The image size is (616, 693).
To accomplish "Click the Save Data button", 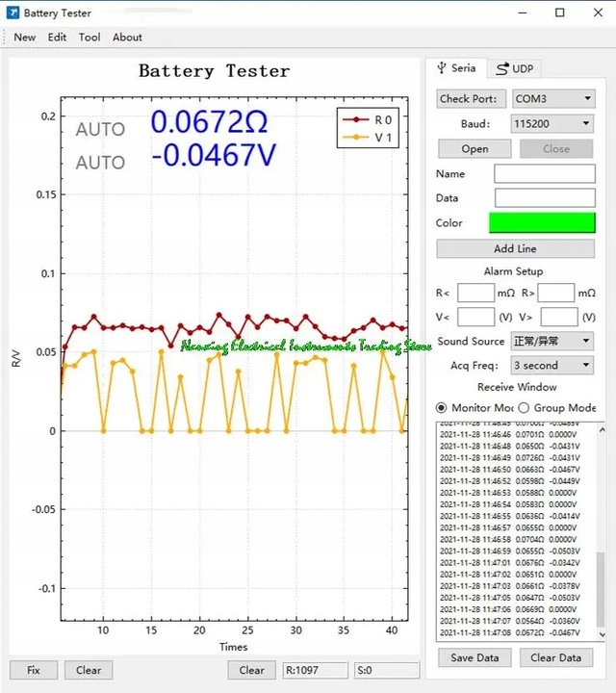I will pyautogui.click(x=475, y=657).
